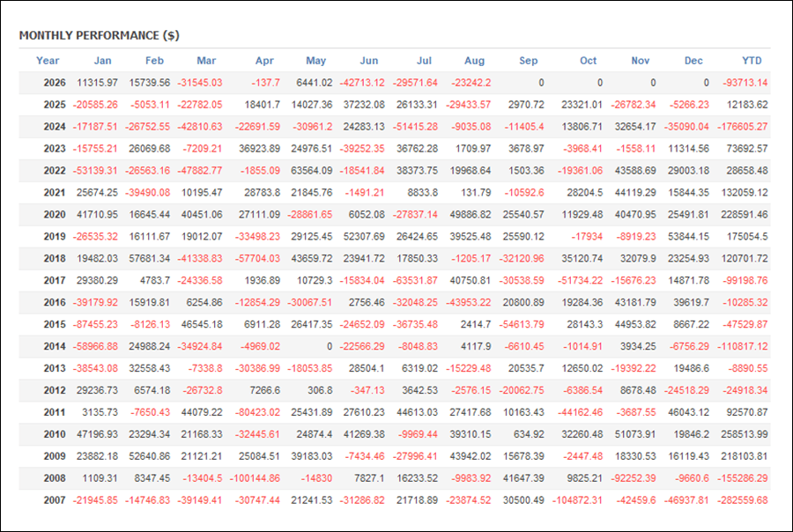Select 2007 YTD value -282559.68
Viewport: 793px width, 532px height.
743,500
